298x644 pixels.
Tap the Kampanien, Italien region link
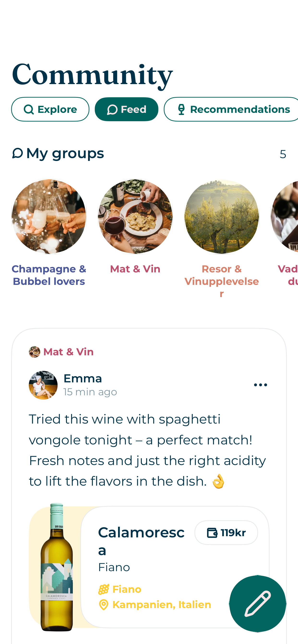coord(161,605)
